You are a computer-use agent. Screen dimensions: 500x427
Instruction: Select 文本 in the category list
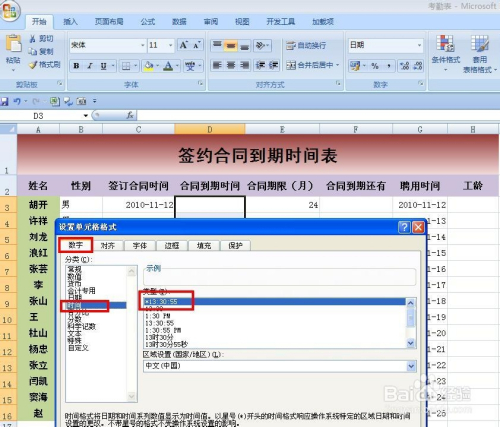pyautogui.click(x=75, y=334)
